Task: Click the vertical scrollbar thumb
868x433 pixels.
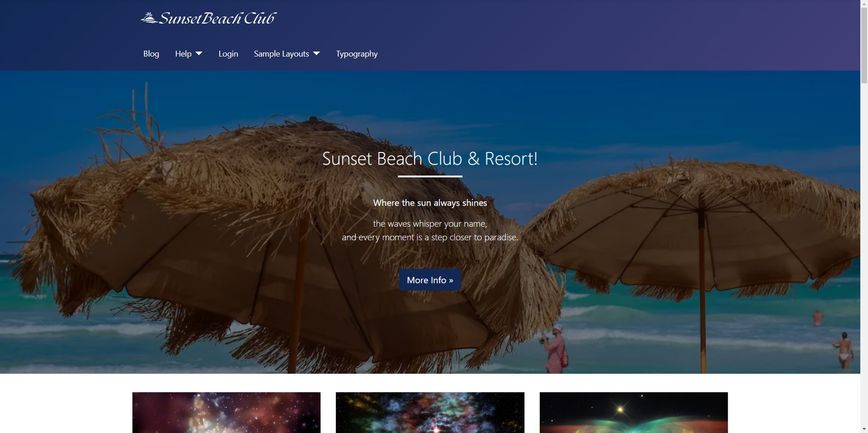Action: click(x=864, y=45)
